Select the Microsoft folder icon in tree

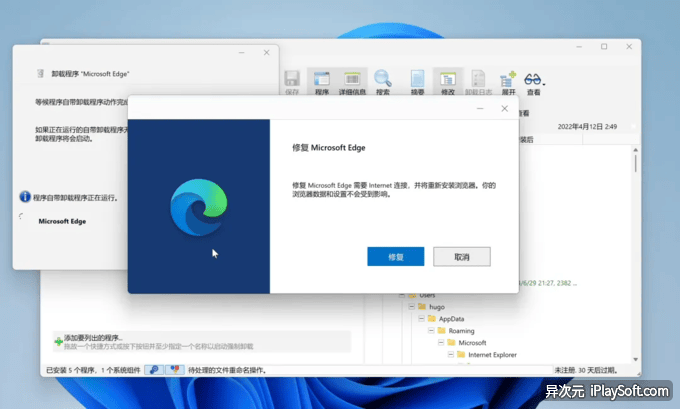pyautogui.click(x=451, y=342)
